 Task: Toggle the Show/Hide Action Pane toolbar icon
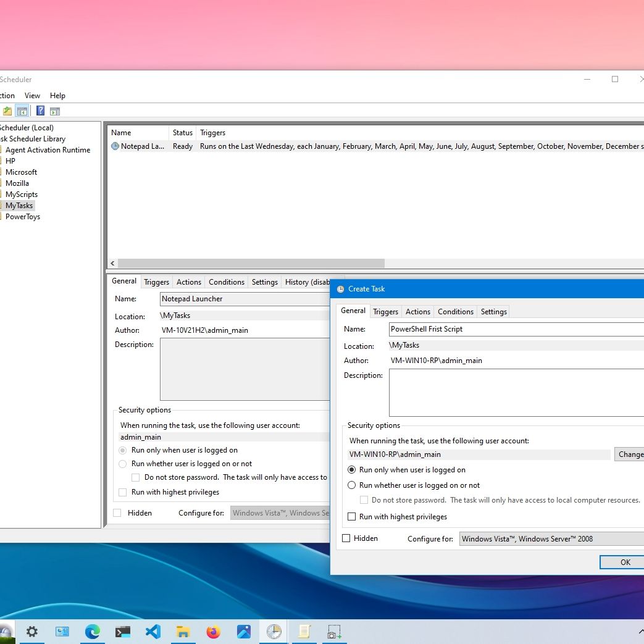click(55, 111)
